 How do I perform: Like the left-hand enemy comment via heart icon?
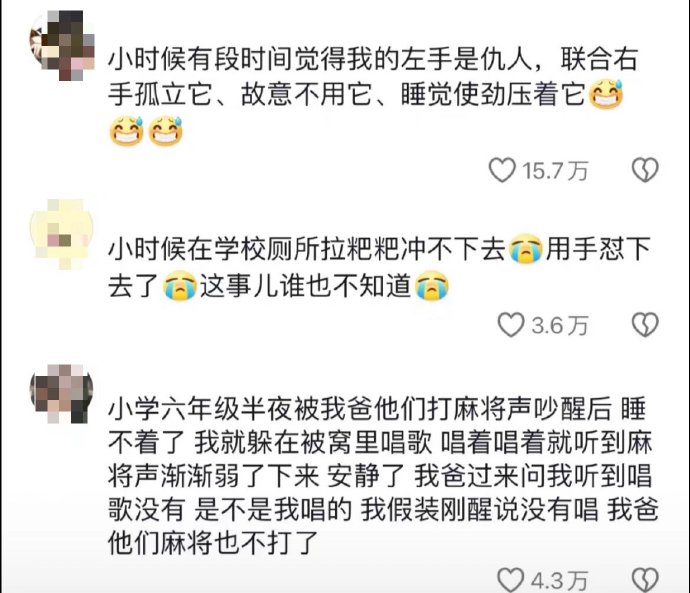point(502,170)
